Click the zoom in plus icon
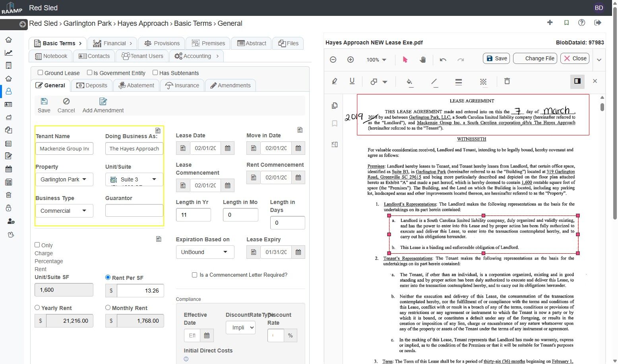The width and height of the screenshot is (618, 364). pos(351,60)
